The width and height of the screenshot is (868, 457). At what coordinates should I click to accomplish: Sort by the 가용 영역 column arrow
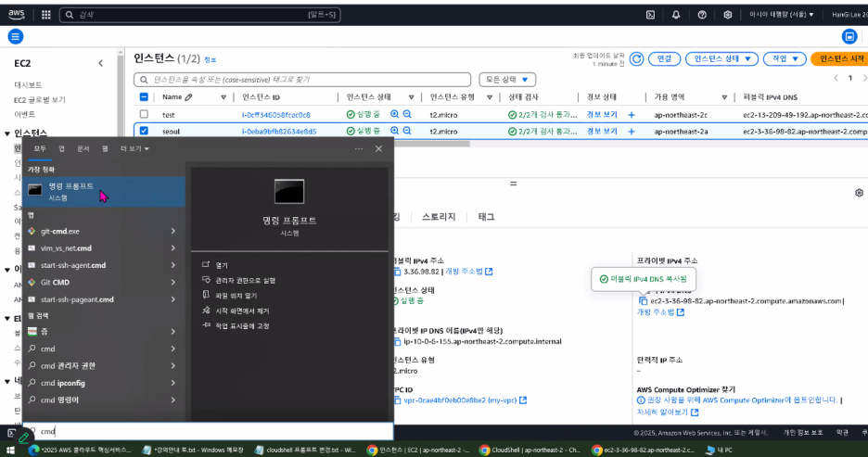(724, 97)
